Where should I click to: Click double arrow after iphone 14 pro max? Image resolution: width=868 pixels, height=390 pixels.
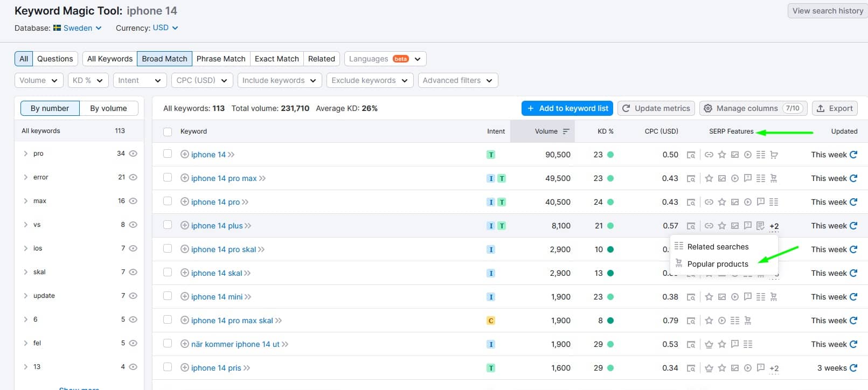pyautogui.click(x=262, y=178)
